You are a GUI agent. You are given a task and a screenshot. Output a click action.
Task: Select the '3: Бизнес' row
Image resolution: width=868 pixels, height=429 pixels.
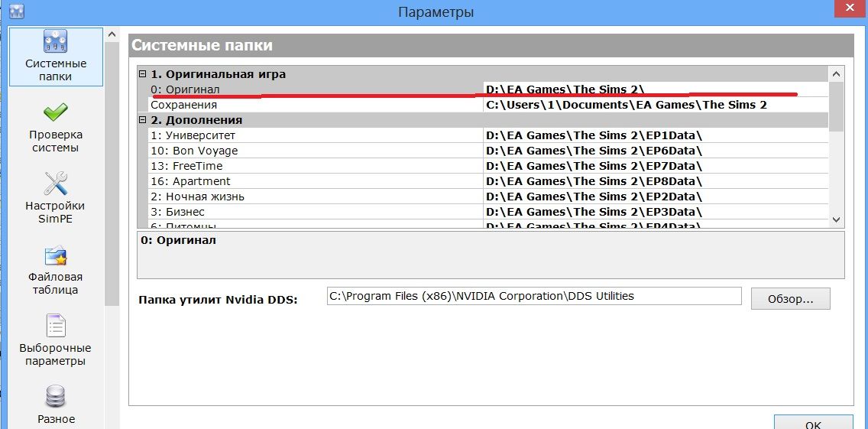point(488,212)
